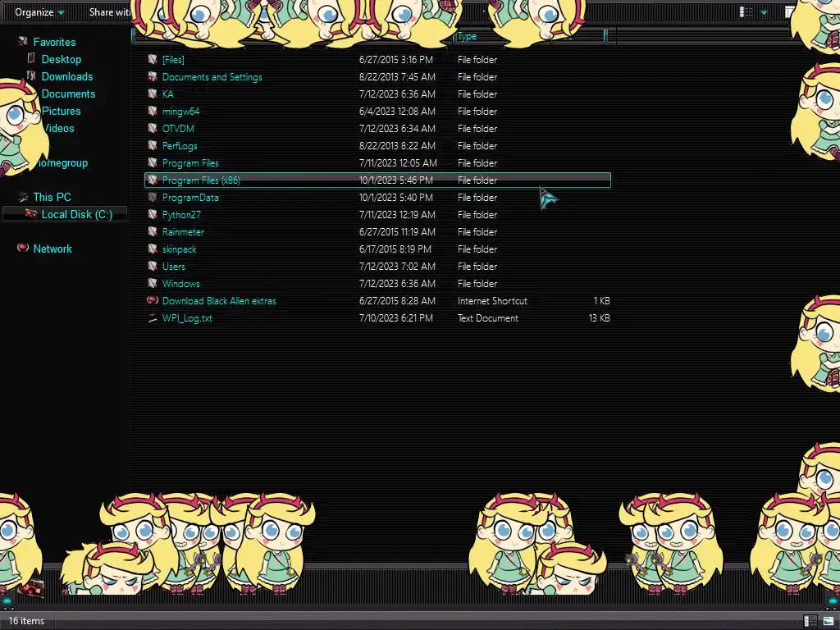The width and height of the screenshot is (840, 630).
Task: Select the 'Python27' folder name
Action: point(181,215)
